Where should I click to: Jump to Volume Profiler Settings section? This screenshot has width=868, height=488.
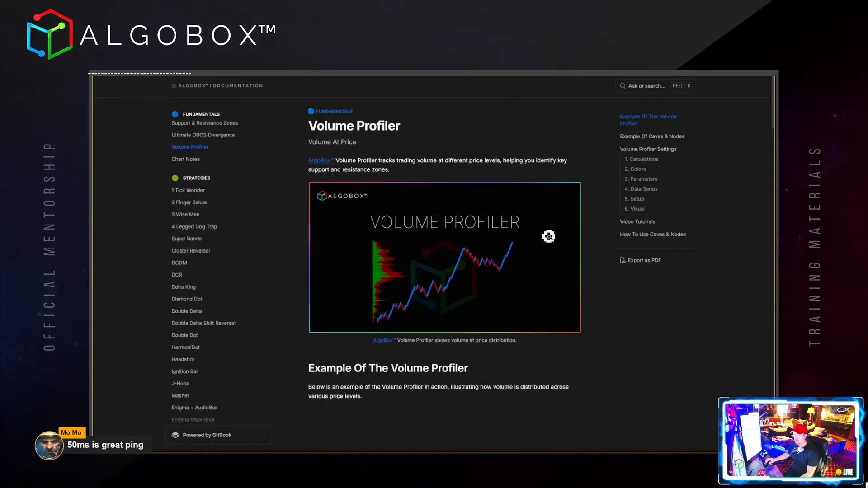coord(648,149)
